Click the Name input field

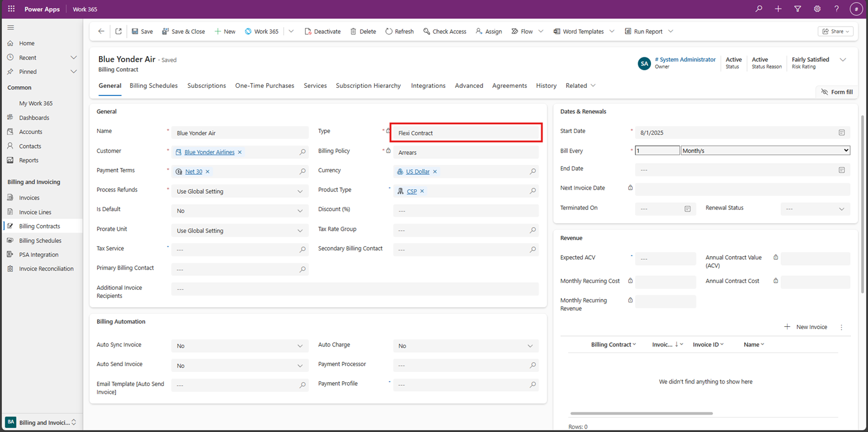[x=240, y=133]
